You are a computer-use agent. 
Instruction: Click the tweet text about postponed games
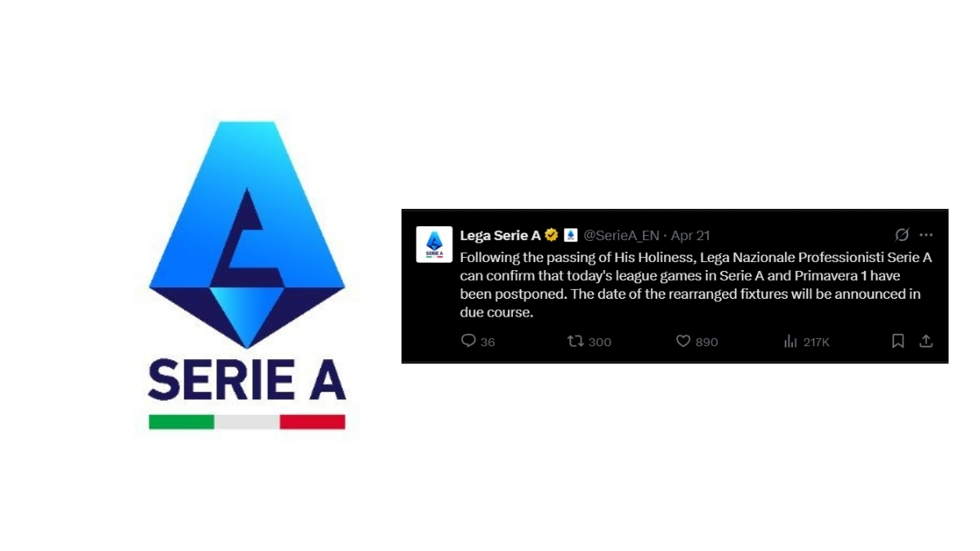tap(696, 285)
